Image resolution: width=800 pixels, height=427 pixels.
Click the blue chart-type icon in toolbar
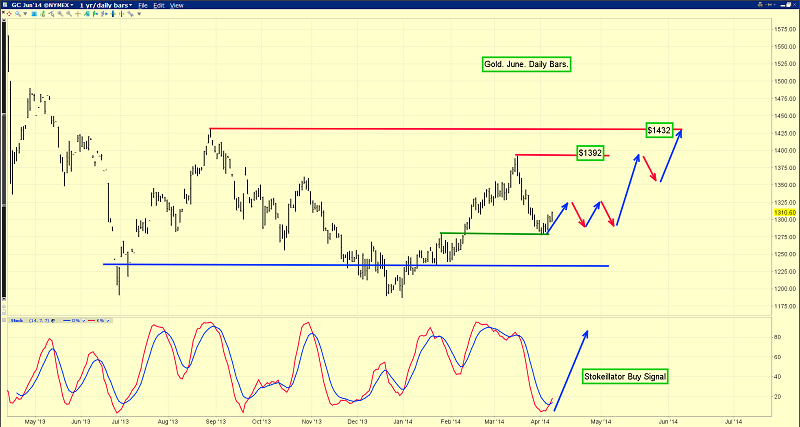(34, 14)
